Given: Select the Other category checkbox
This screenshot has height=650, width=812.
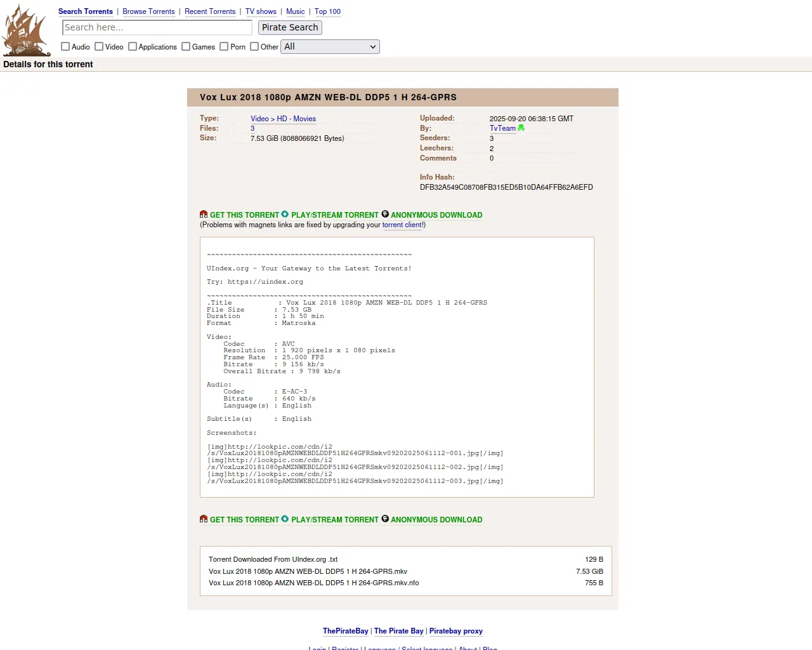Looking at the screenshot, I should [254, 46].
